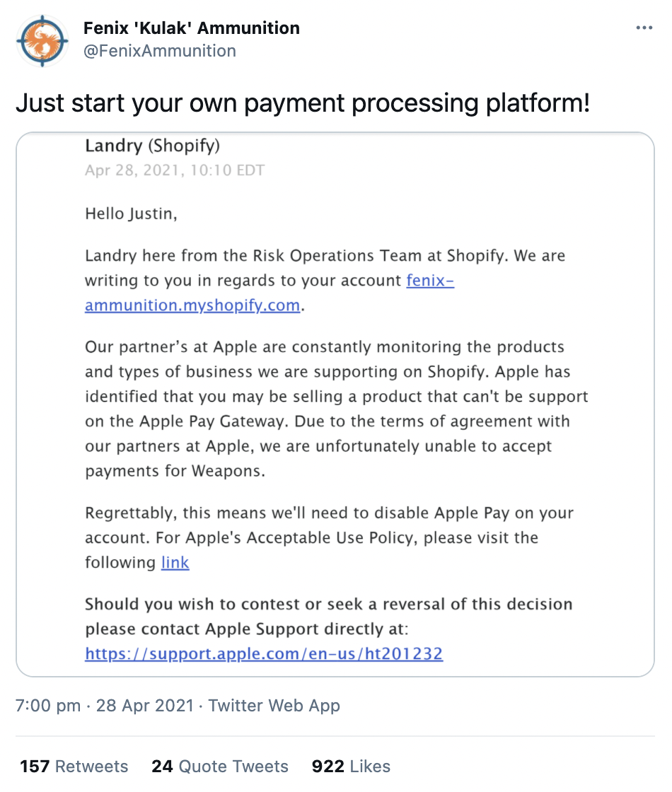
Task: Click the 7:00 pm · 28 Apr 2021 timestamp
Action: [x=105, y=705]
